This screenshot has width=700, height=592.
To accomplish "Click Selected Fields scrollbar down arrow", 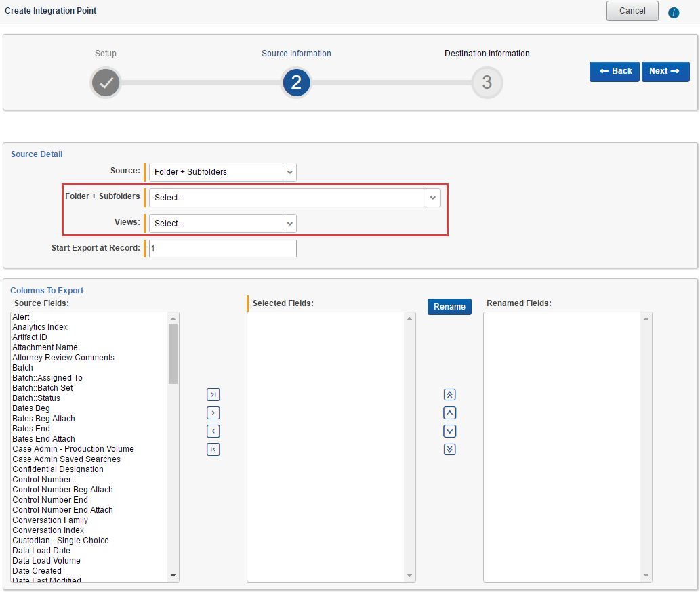I will point(409,576).
